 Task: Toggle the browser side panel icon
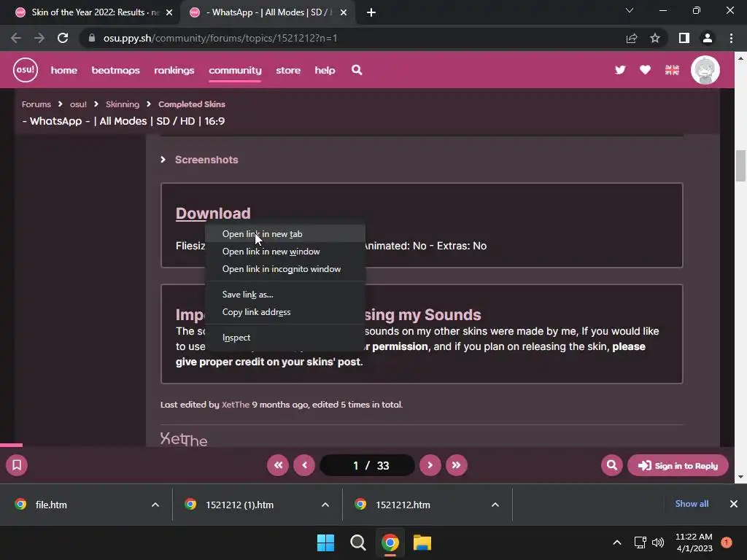tap(684, 38)
